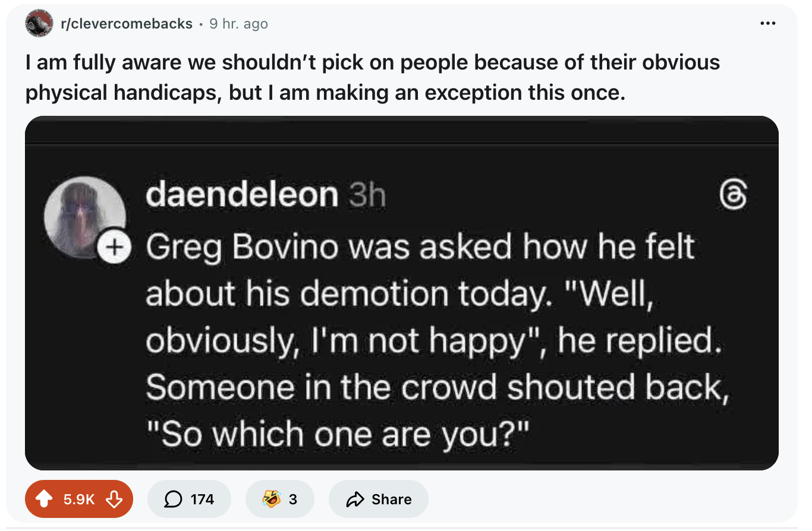Screen dimensions: 812x531
Task: Click the daendeleon username
Action: pos(241,195)
